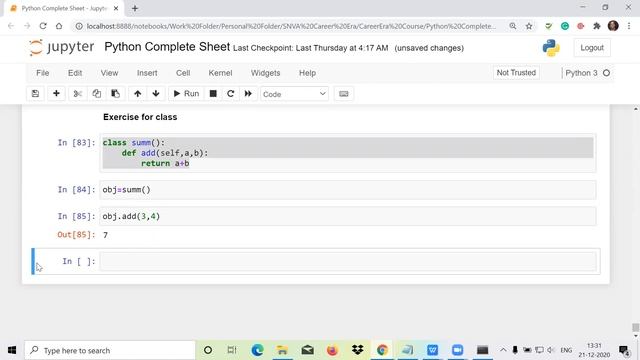Select the Python Complete Sheet browser tab
The image size is (640, 360).
tap(64, 8)
